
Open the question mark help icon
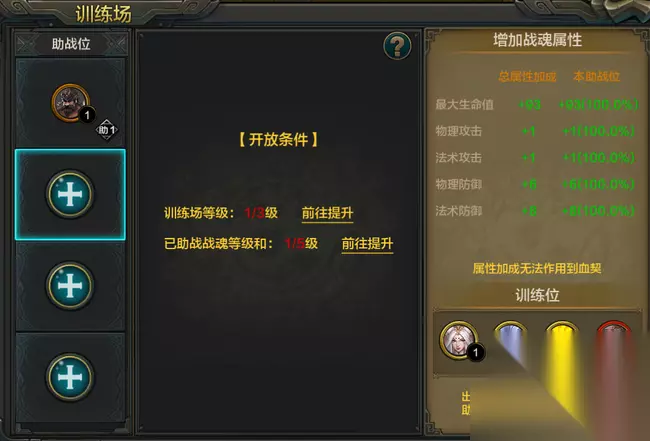397,46
